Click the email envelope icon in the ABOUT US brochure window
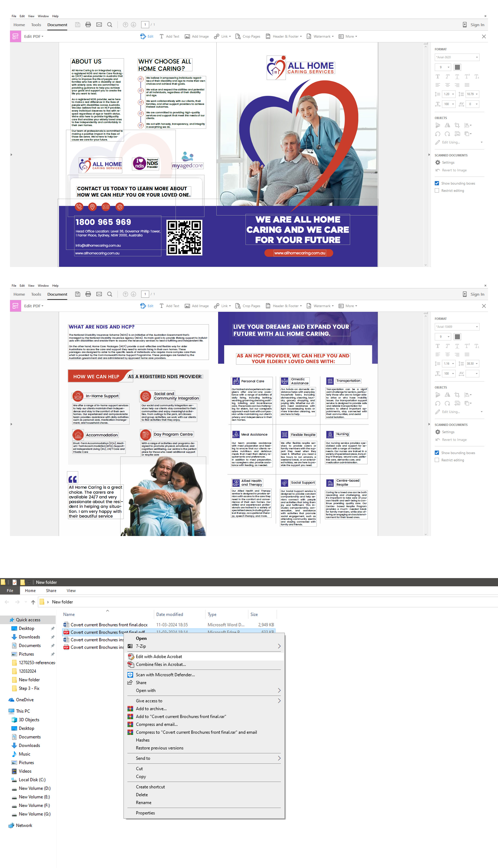Viewport: 498px width, 868px height. point(99,25)
